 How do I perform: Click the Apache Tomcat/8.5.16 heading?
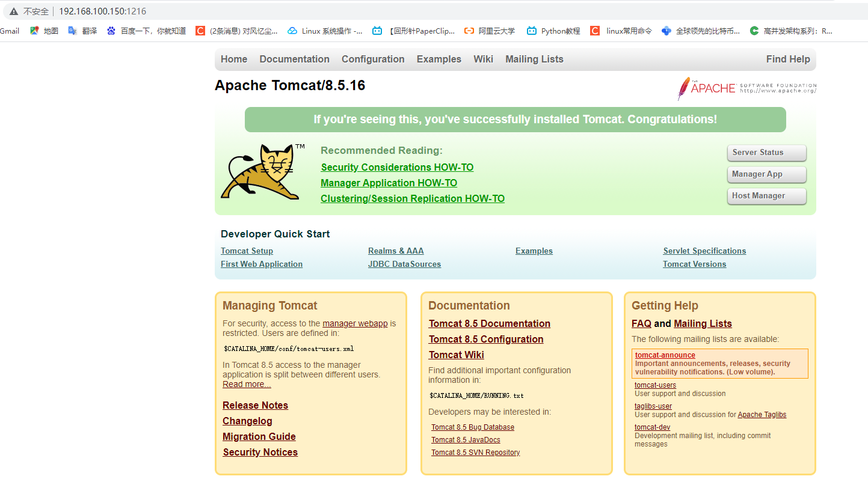290,85
